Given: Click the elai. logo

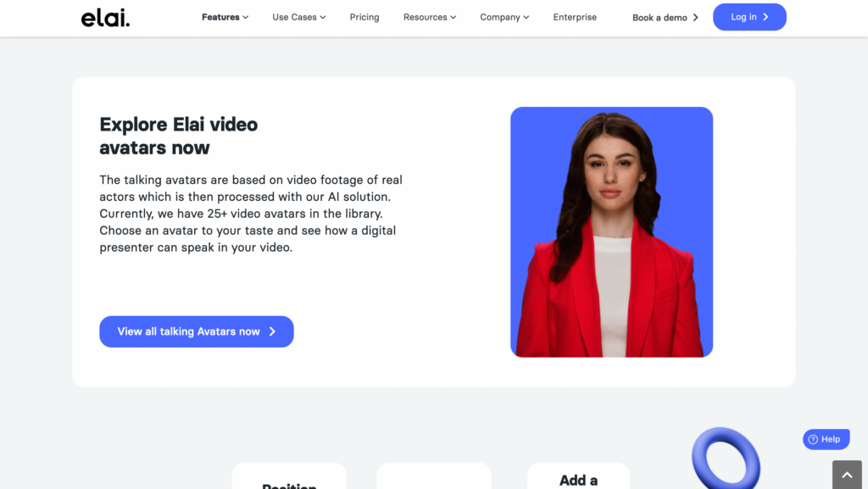Looking at the screenshot, I should (105, 18).
